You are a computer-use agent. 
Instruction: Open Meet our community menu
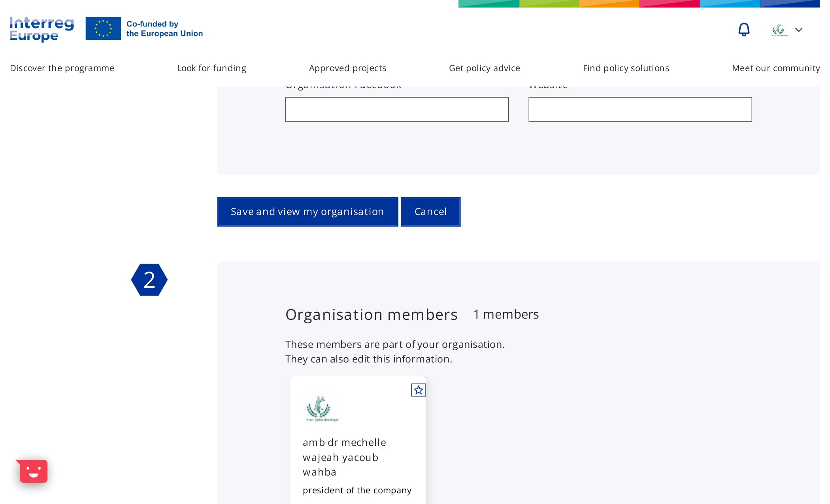click(775, 68)
